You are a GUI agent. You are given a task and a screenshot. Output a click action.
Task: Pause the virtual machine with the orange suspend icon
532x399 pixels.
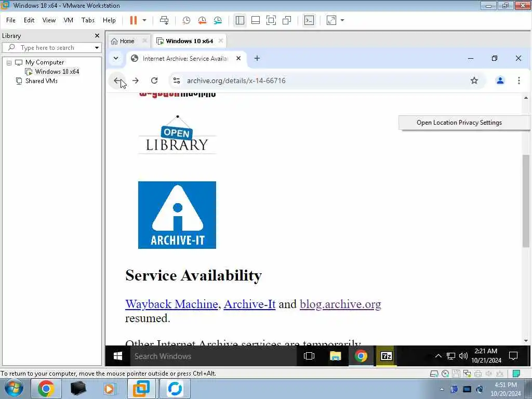[134, 20]
